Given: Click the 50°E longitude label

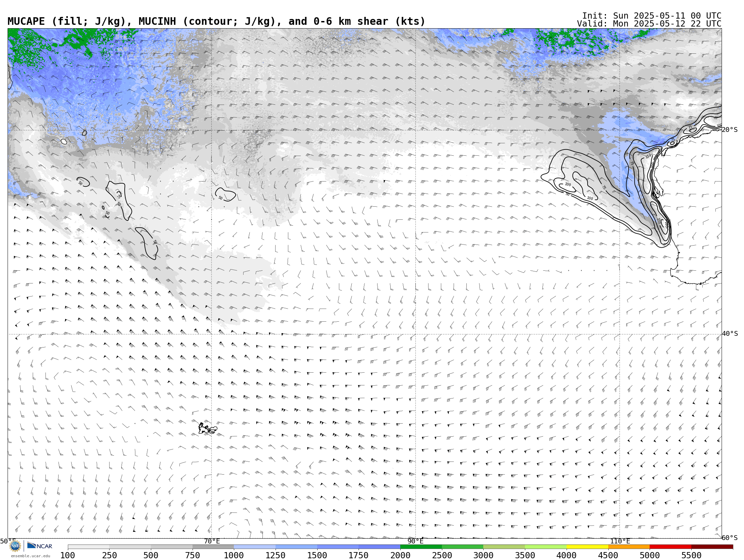Looking at the screenshot, I should tap(8, 541).
